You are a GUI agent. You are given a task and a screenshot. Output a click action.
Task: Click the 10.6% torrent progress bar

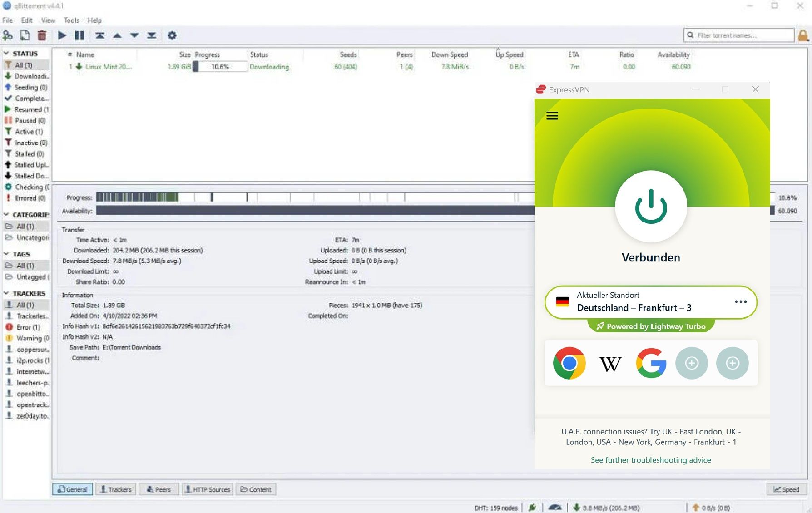pos(220,67)
